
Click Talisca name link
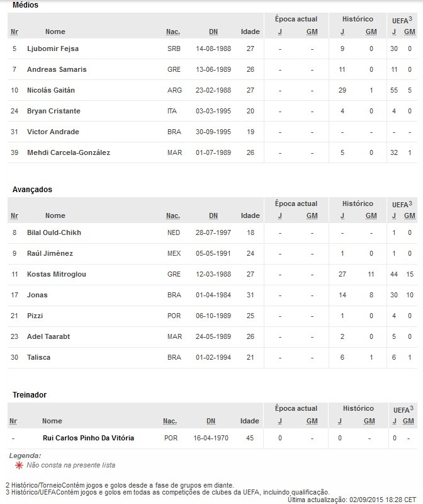click(38, 357)
